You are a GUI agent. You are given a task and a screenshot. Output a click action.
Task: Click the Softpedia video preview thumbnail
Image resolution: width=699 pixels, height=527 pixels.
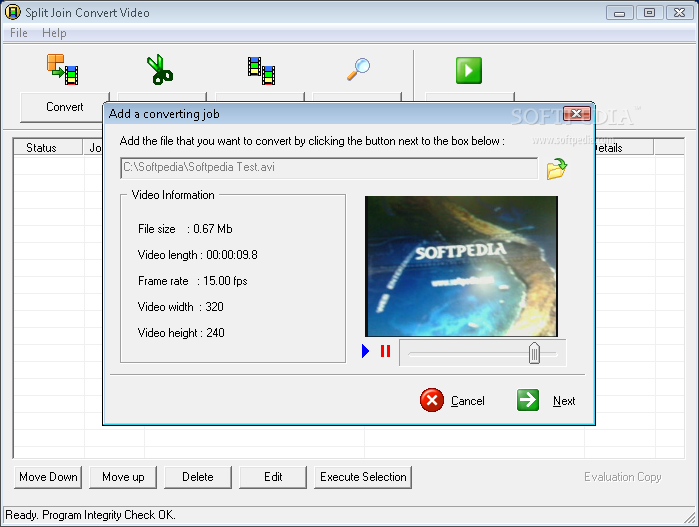461,266
